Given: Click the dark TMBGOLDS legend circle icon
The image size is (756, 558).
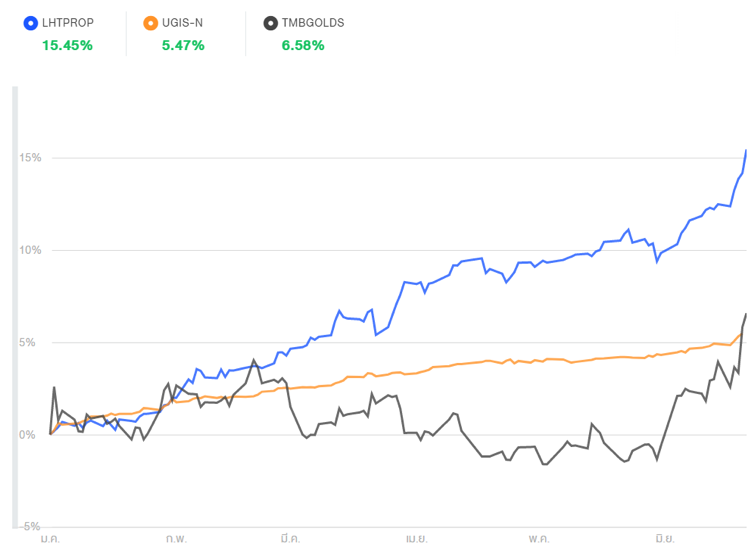Looking at the screenshot, I should [271, 22].
